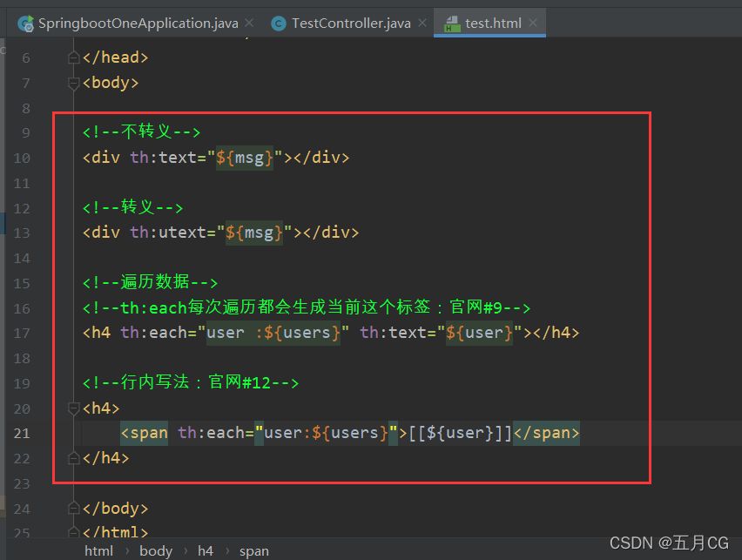
Task: Click the <!--行内写法：官网#12--> comment
Action: [x=191, y=382]
